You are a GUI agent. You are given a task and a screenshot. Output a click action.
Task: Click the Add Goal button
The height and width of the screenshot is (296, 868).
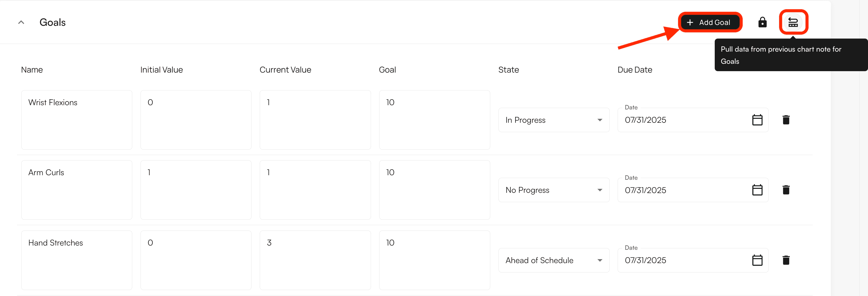pyautogui.click(x=710, y=22)
